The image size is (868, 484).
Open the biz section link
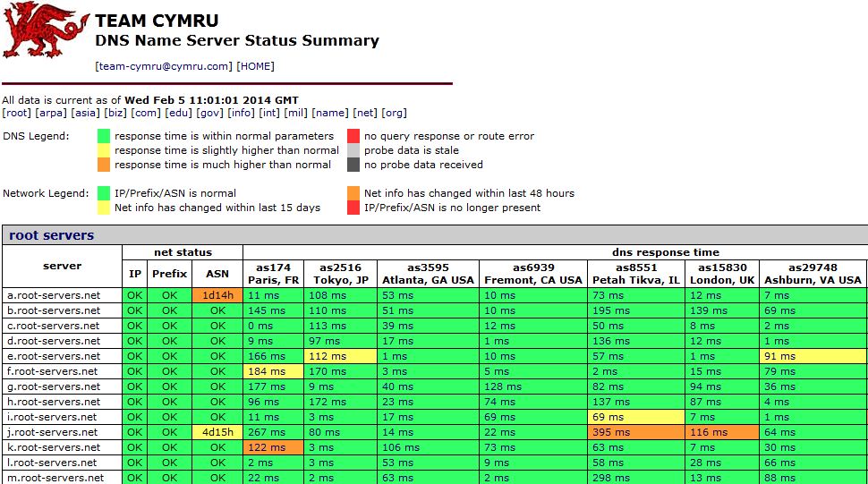[x=115, y=113]
